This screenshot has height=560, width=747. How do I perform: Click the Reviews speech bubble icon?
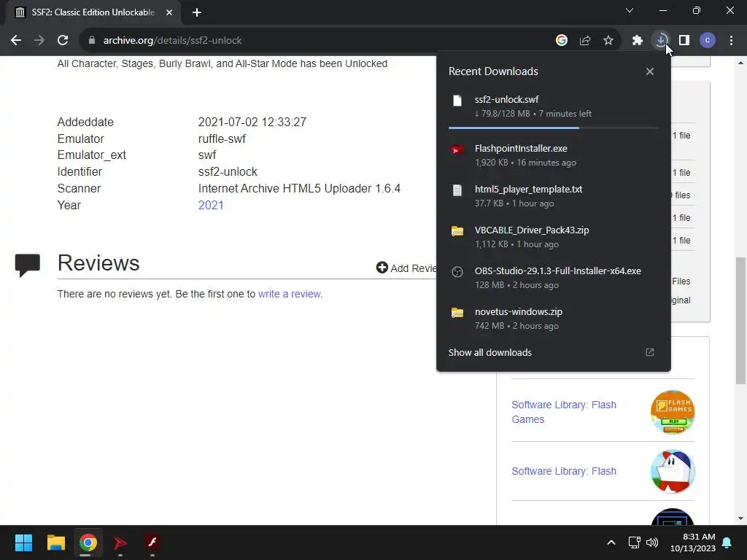(28, 265)
